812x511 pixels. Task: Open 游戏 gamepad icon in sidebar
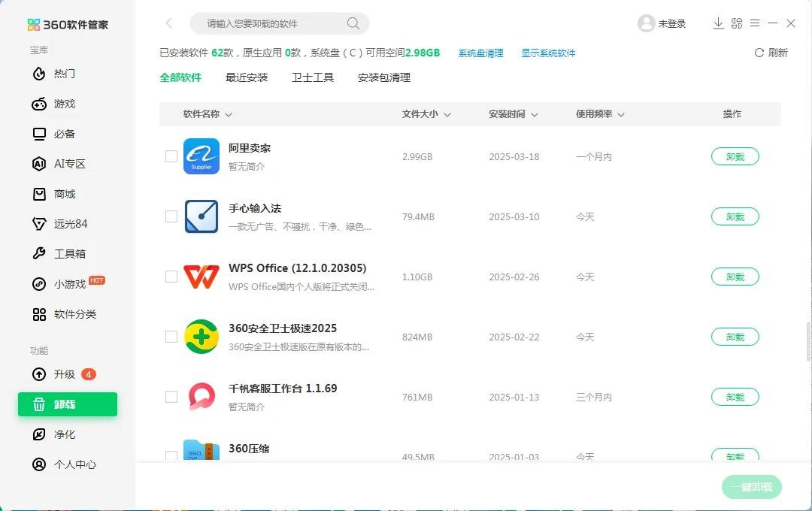point(39,104)
